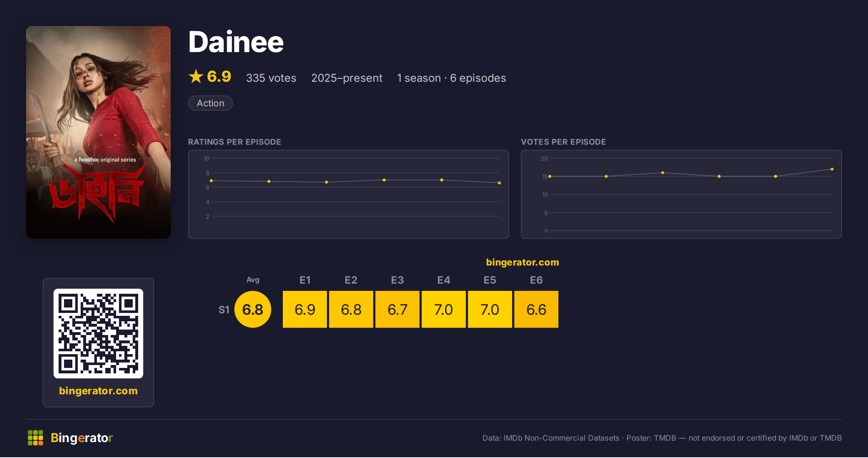Click the gold star rating icon
Screen dimensions: 868x458
196,76
